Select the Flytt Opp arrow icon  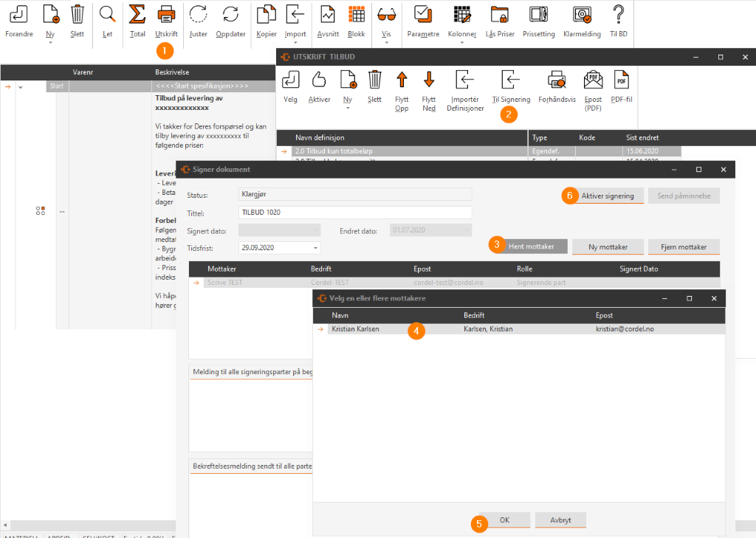click(x=402, y=80)
